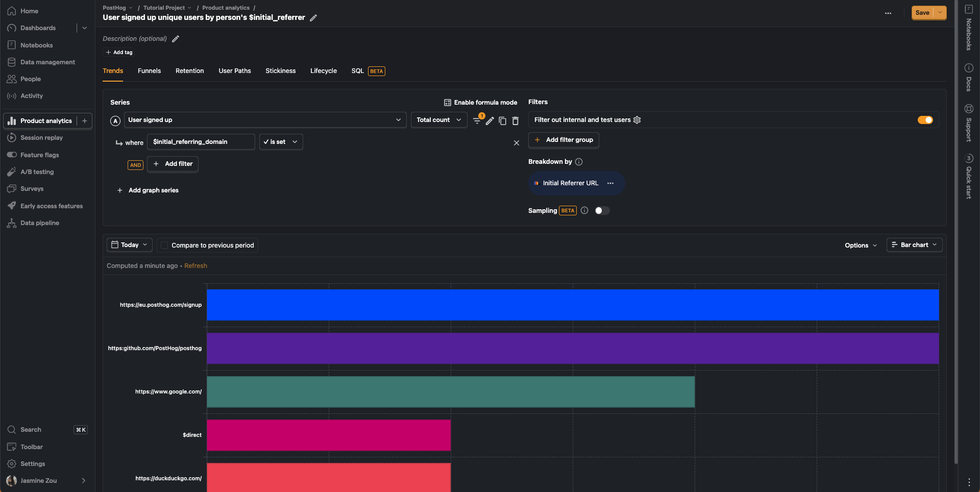The height and width of the screenshot is (492, 980).
Task: Refresh the computed results
Action: point(195,266)
